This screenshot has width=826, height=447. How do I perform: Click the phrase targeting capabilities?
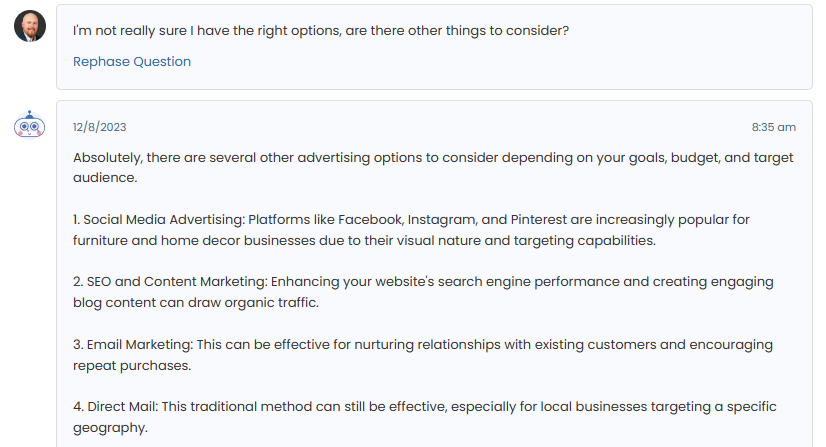(x=588, y=240)
